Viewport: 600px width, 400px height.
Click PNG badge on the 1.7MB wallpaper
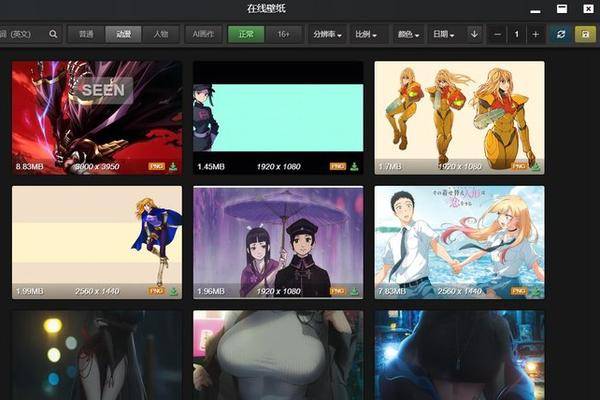point(519,166)
